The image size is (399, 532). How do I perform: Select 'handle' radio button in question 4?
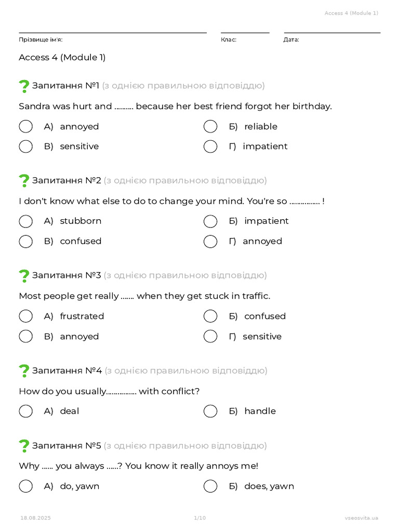(x=210, y=411)
